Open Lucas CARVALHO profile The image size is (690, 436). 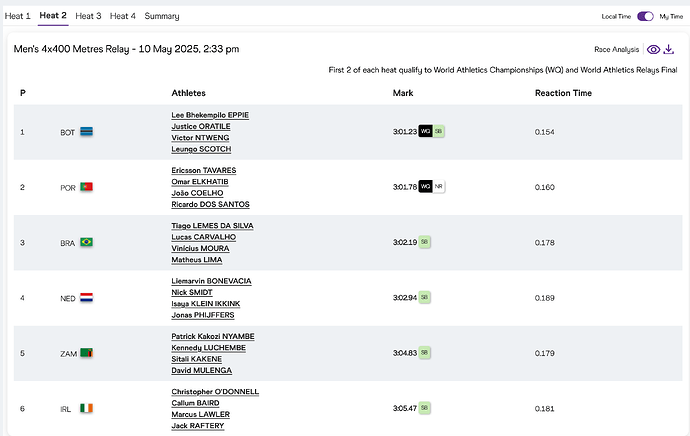203,237
